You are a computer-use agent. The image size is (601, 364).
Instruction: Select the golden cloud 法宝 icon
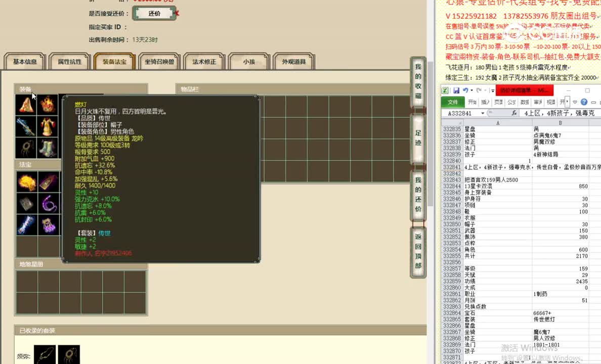(27, 181)
